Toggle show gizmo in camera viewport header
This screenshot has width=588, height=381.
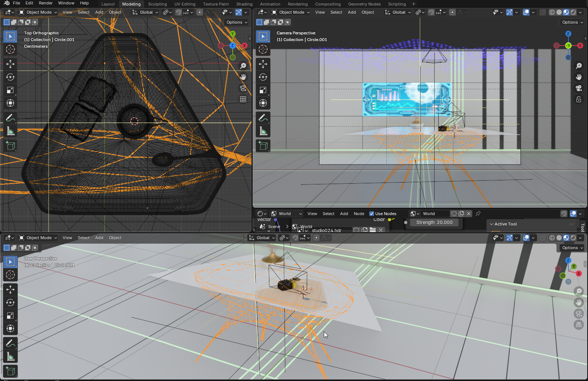pos(509,12)
